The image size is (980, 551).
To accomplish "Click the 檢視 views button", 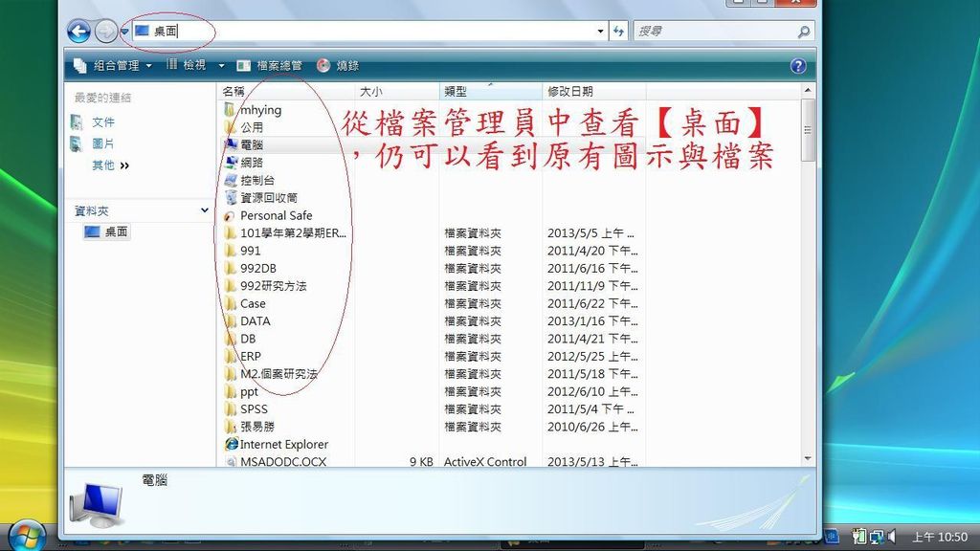I will click(x=187, y=65).
